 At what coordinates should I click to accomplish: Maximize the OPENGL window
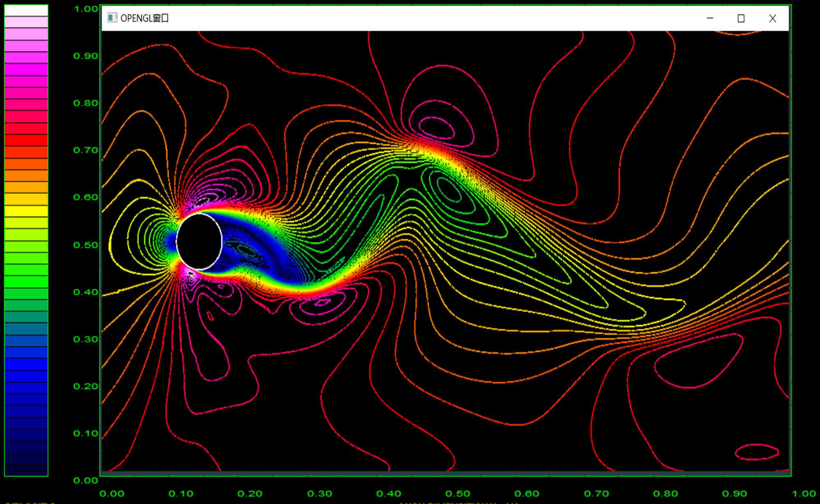pyautogui.click(x=741, y=18)
